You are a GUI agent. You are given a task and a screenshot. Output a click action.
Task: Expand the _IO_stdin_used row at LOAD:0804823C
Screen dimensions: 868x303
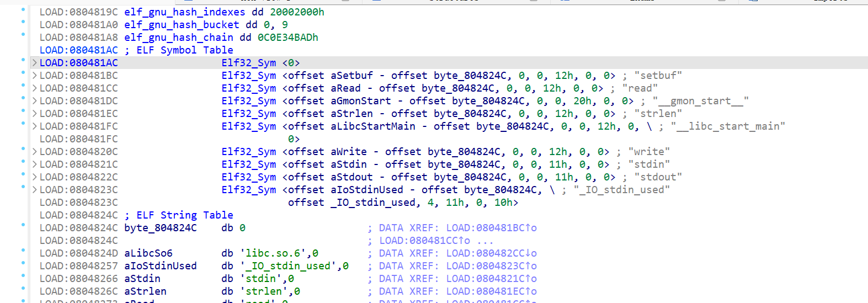pos(35,190)
